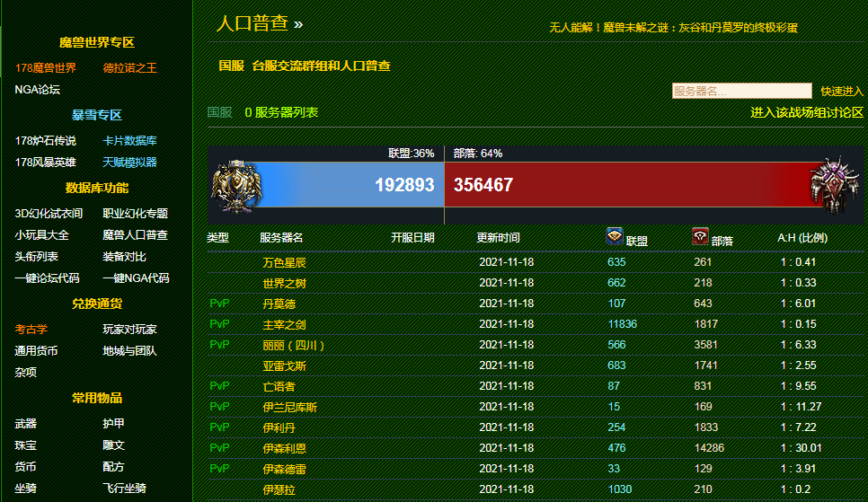The height and width of the screenshot is (502, 868).
Task: Open server 亡语者
Action: (279, 386)
